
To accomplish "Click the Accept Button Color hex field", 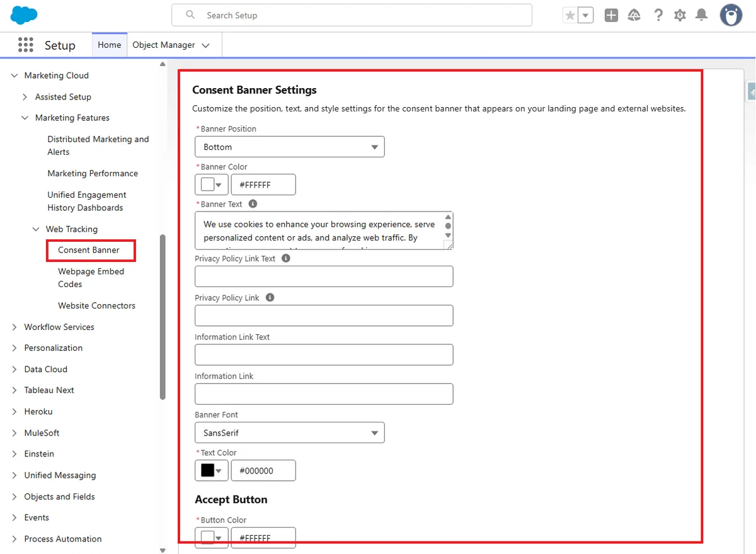I will [263, 538].
